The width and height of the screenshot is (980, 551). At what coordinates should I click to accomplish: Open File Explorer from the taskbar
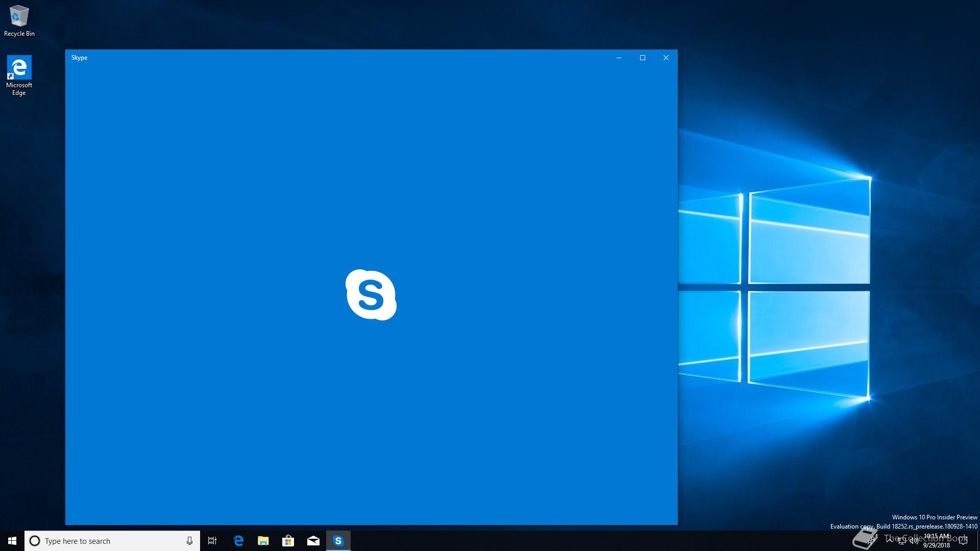263,541
